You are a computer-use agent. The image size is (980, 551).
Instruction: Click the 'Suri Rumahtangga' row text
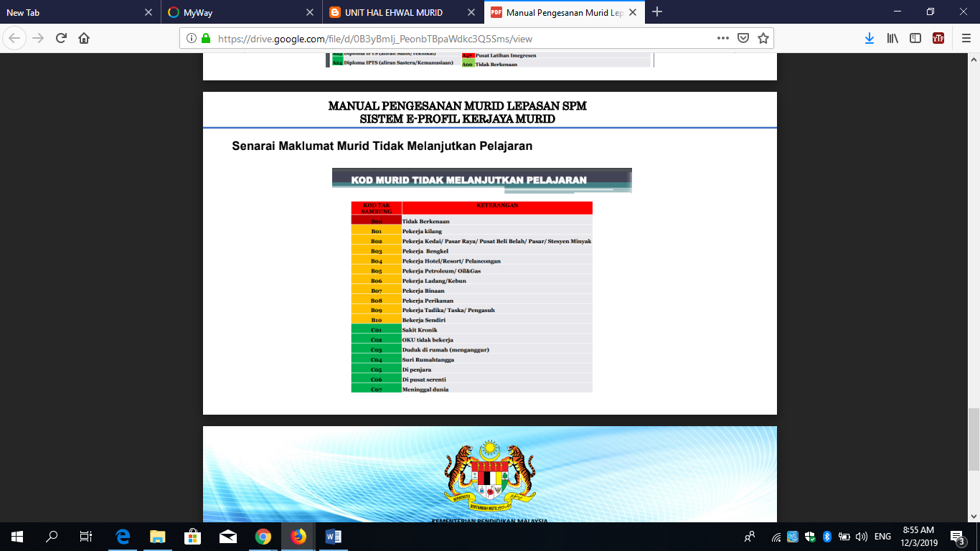[428, 359]
